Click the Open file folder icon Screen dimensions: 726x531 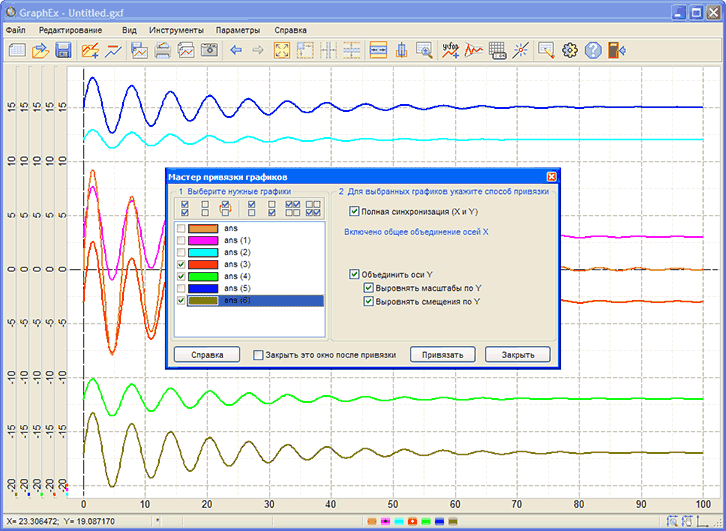point(40,50)
